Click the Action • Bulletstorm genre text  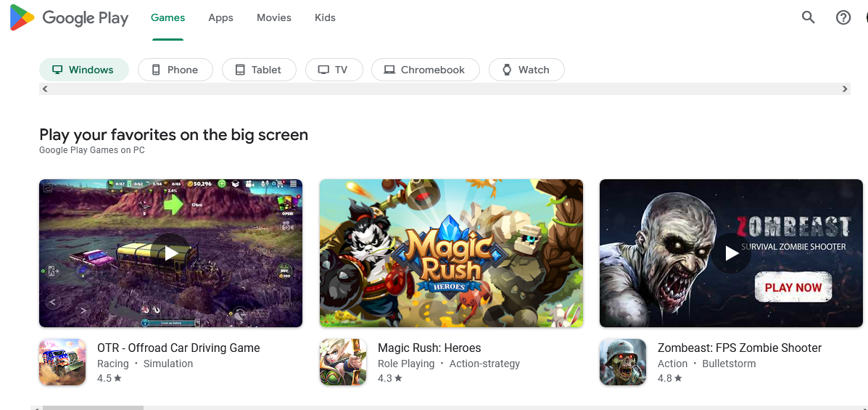[x=706, y=364]
